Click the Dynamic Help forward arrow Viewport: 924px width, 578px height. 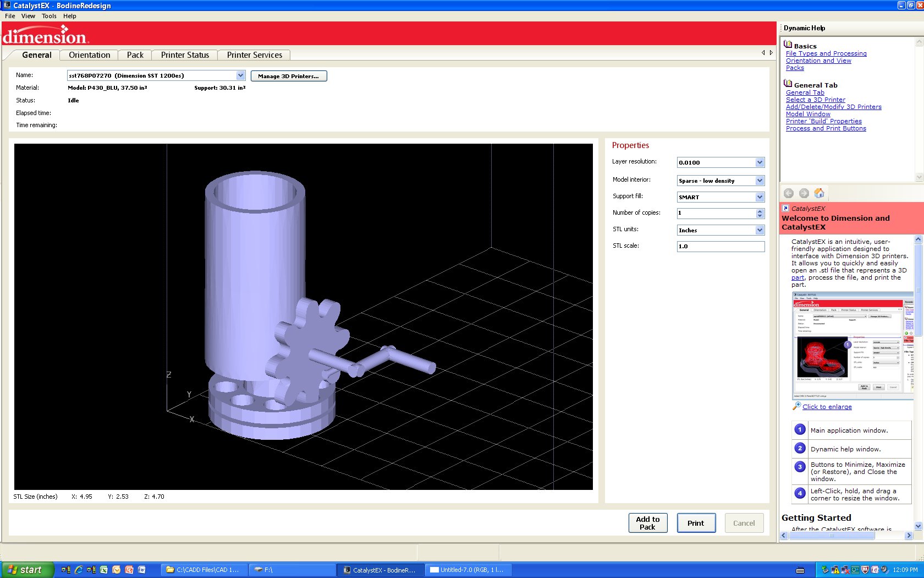pos(804,193)
